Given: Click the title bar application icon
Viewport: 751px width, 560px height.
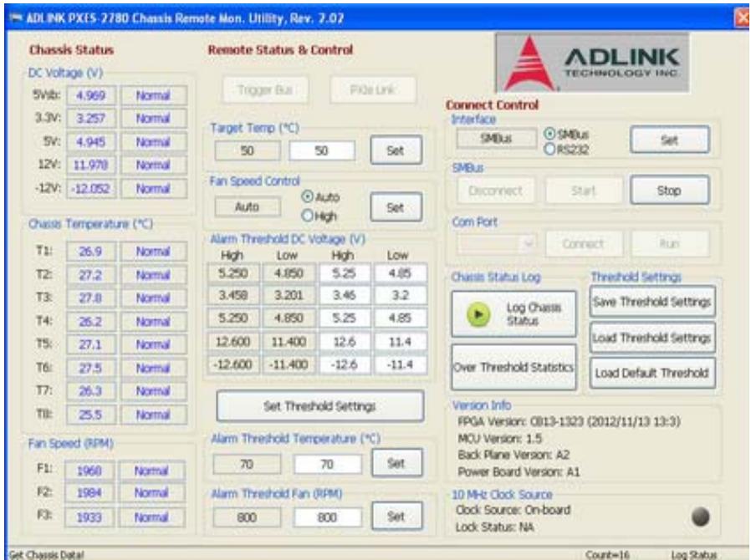Looking at the screenshot, I should tap(16, 18).
